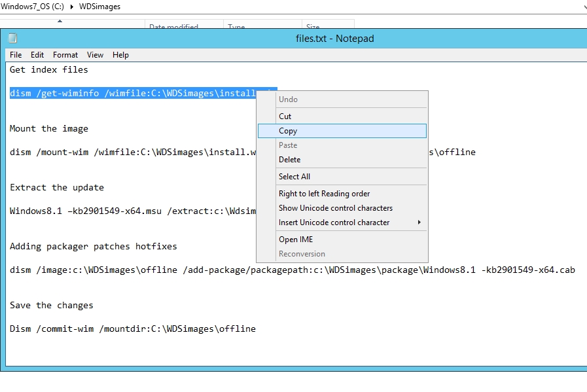Click the Dism /commit-wim command line

(x=133, y=329)
